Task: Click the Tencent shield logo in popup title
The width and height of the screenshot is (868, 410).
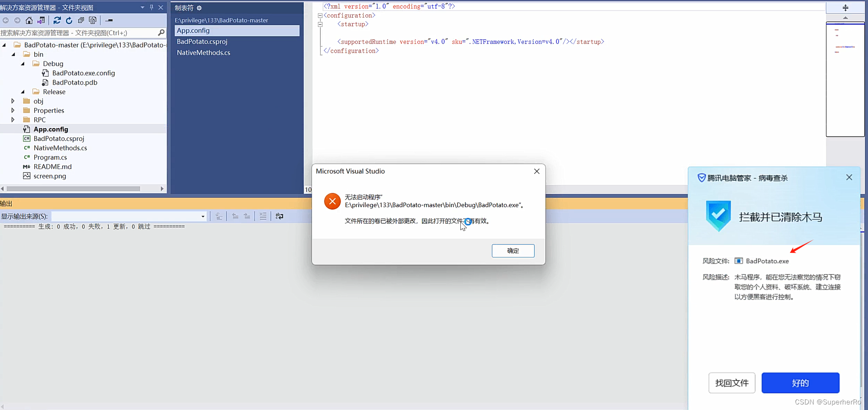Action: click(702, 178)
